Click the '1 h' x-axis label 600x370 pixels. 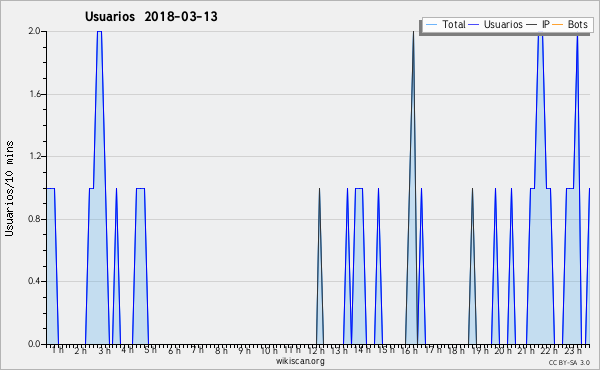point(58,350)
